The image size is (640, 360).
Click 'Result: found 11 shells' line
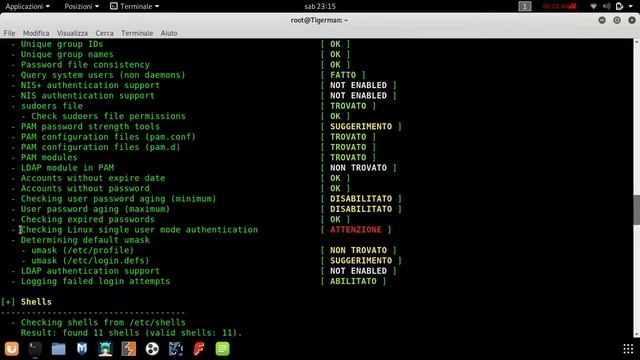click(x=131, y=333)
